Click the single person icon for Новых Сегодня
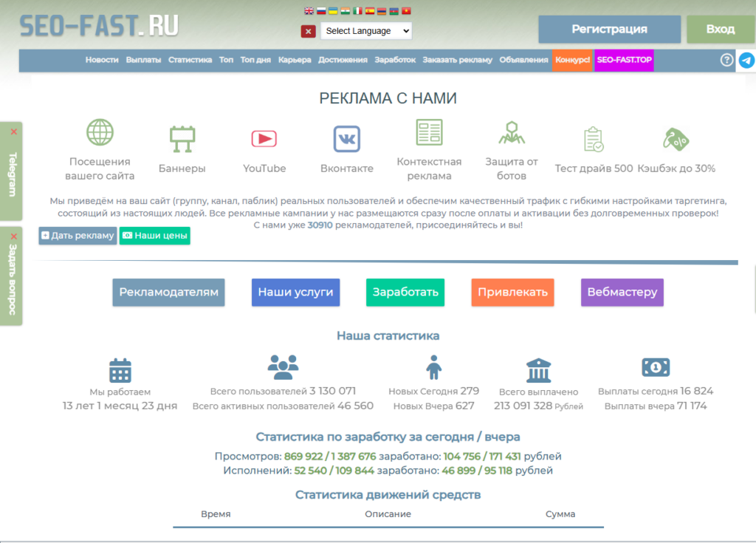 tap(434, 367)
